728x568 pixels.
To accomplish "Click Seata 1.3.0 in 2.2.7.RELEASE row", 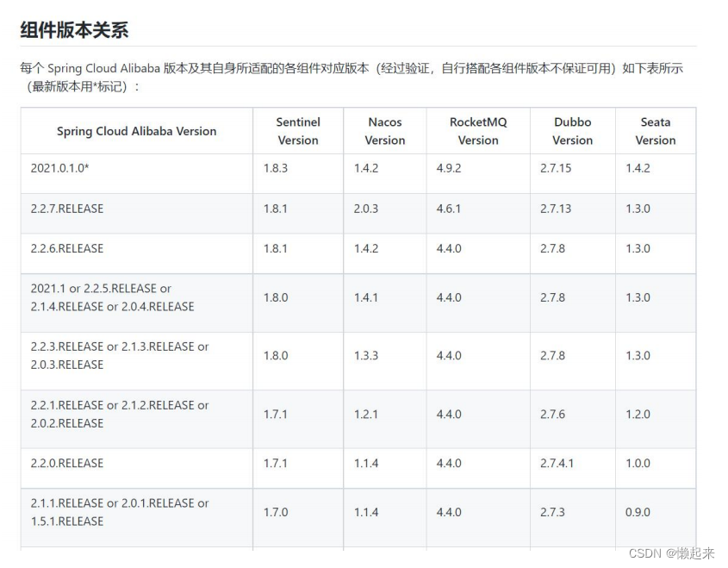I will tap(638, 209).
